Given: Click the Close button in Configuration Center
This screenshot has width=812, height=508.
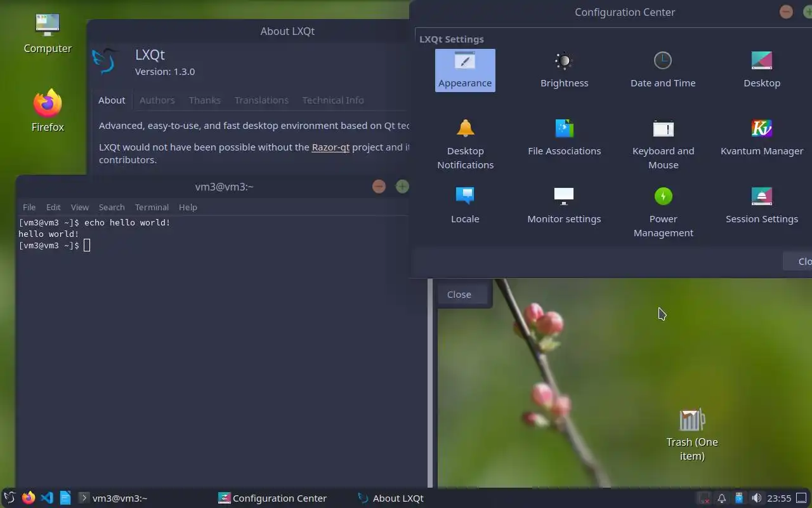Looking at the screenshot, I should pyautogui.click(x=798, y=261).
